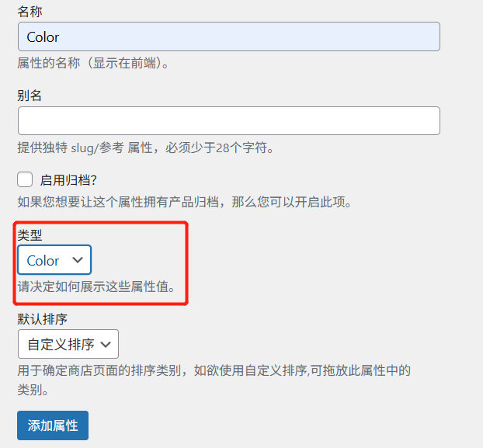Click the 启用归档? label text
The height and width of the screenshot is (448, 483).
[68, 180]
